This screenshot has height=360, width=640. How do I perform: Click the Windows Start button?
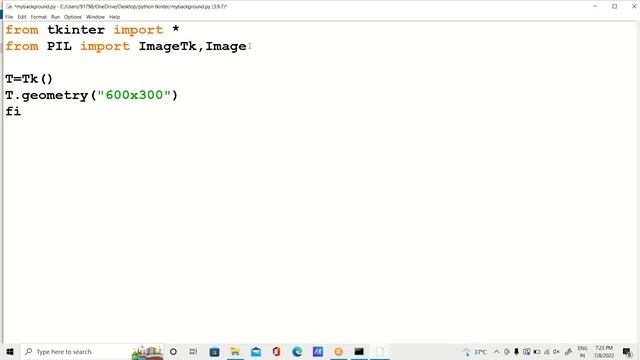pos(10,351)
